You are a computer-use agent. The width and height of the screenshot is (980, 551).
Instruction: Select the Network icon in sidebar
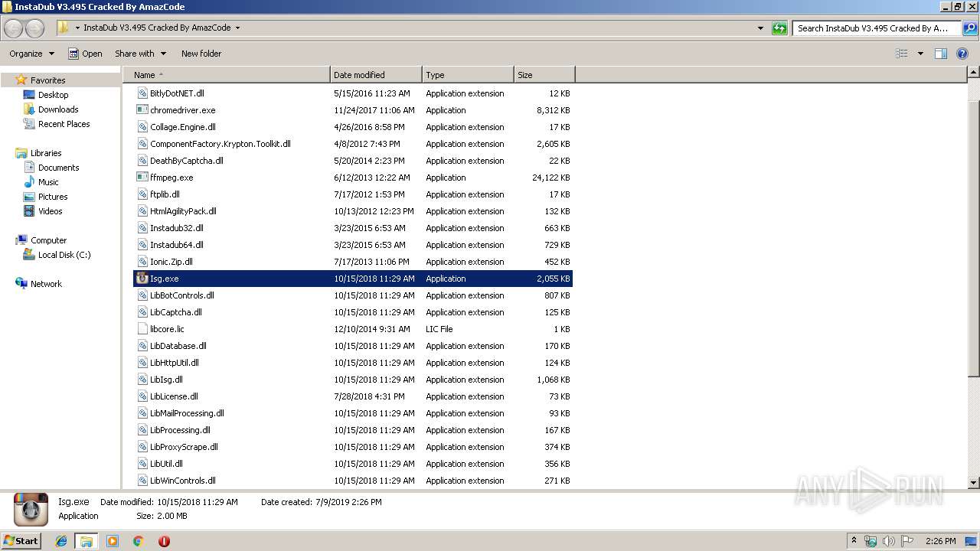21,284
